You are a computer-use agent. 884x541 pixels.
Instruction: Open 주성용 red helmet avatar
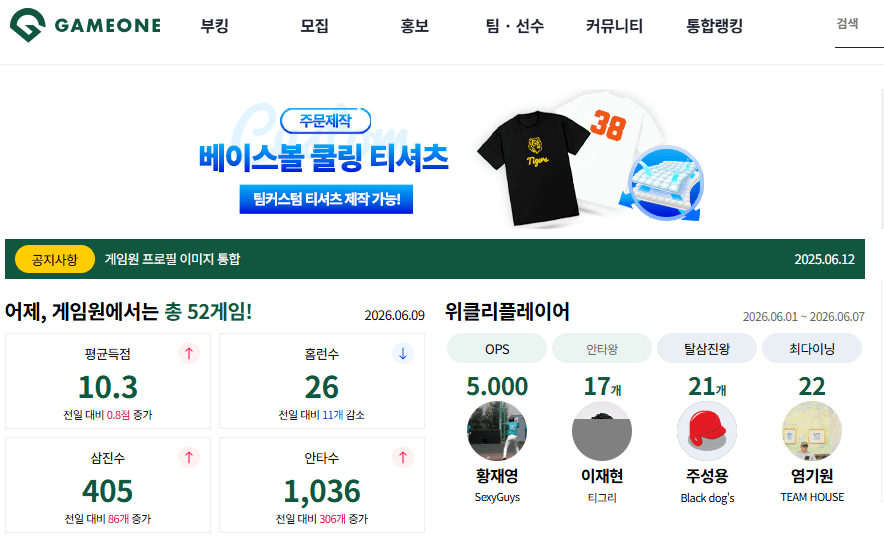tap(707, 431)
